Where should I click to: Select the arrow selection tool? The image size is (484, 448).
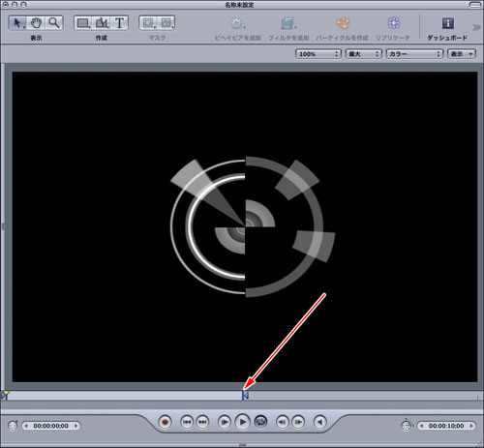pyautogui.click(x=17, y=23)
